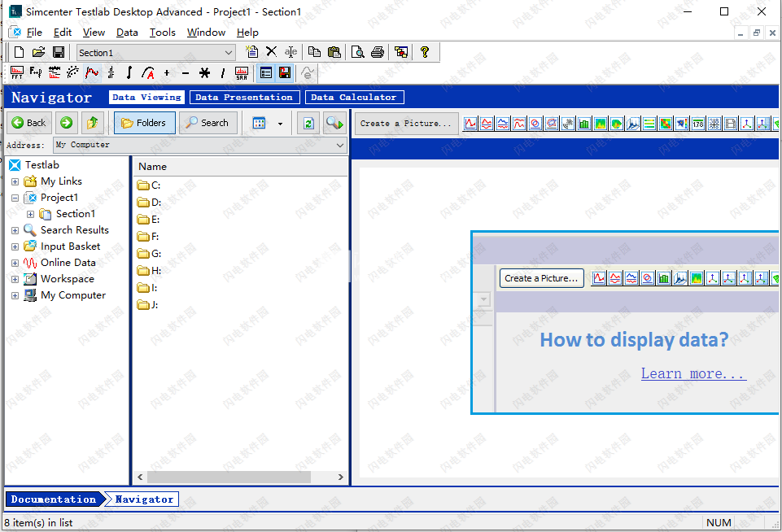
Task: Toggle the highlighted red-blue curve toolbar icon
Action: click(x=92, y=73)
